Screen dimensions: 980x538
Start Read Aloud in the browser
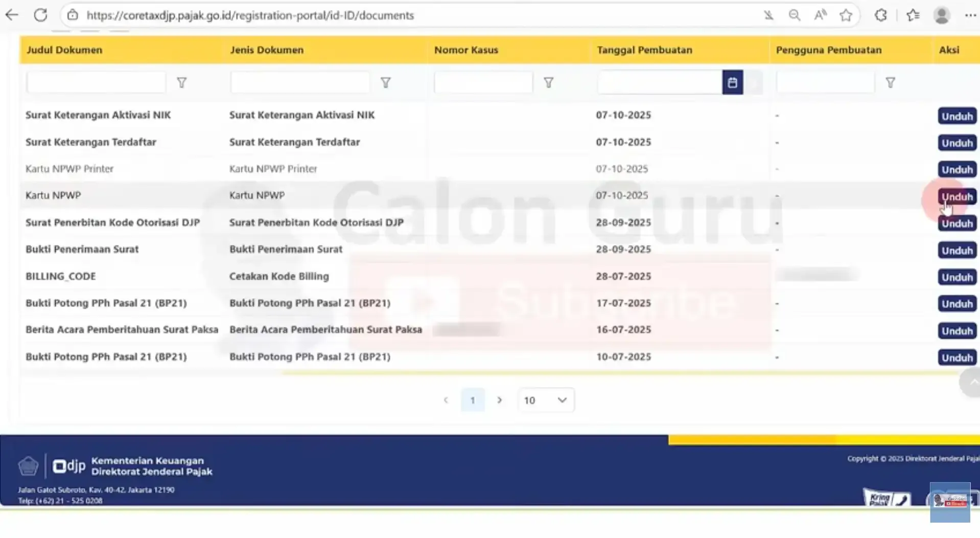(820, 15)
